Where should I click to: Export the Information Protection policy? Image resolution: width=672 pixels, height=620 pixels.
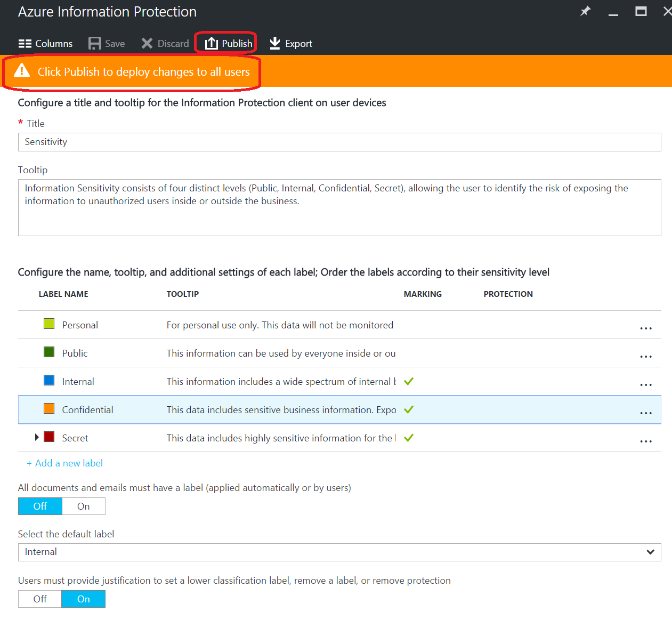(x=290, y=43)
